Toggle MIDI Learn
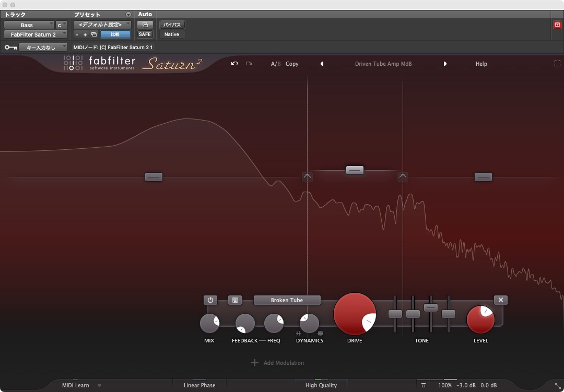The width and height of the screenshot is (564, 392). [76, 385]
